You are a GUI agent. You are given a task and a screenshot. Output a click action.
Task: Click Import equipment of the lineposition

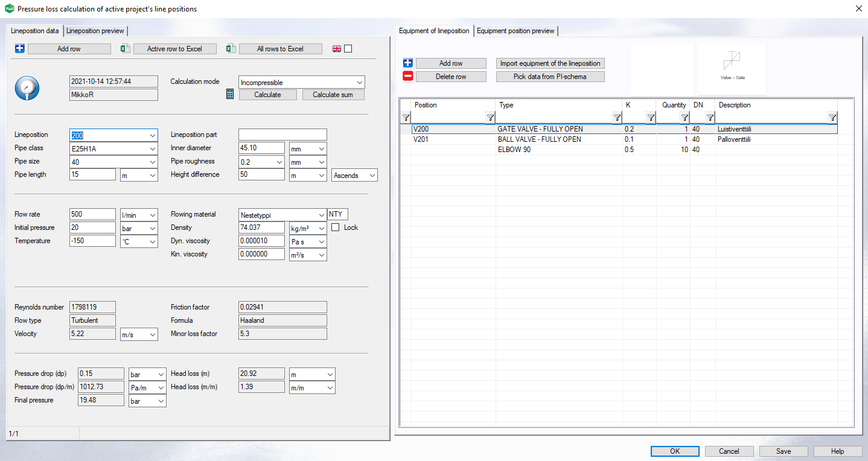click(x=550, y=63)
